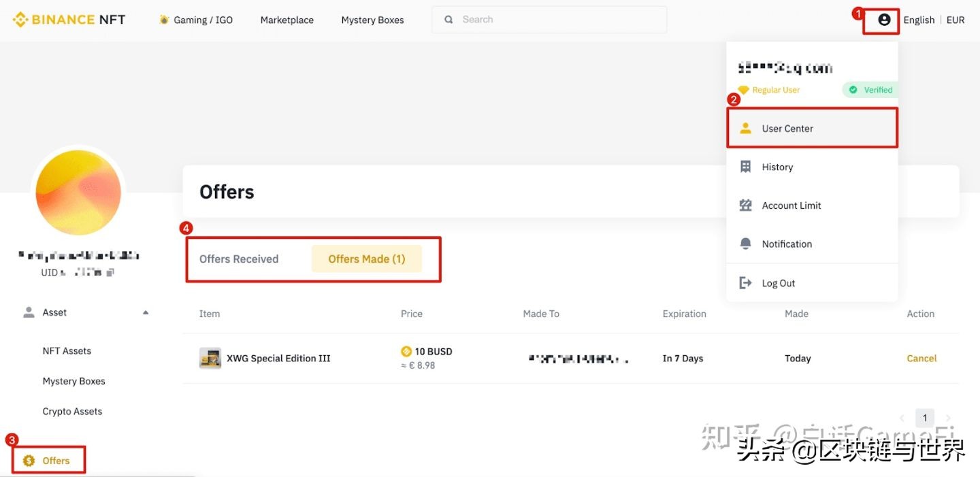
Task: Click the BUSD coin icon
Action: click(x=406, y=351)
